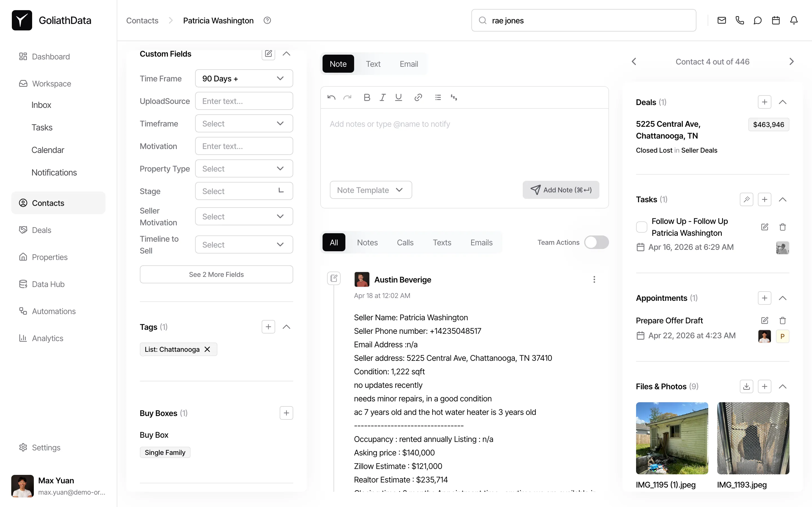
Task: Edit Custom Fields with the pencil icon
Action: pos(268,54)
